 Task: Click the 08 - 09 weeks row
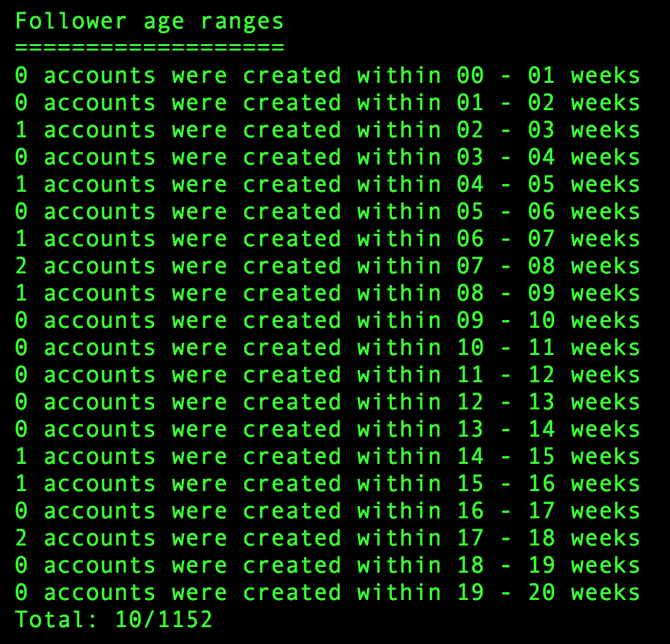[328, 293]
